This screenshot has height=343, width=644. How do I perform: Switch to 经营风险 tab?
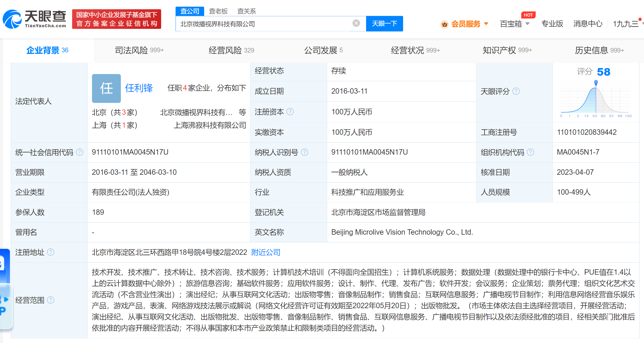231,50
